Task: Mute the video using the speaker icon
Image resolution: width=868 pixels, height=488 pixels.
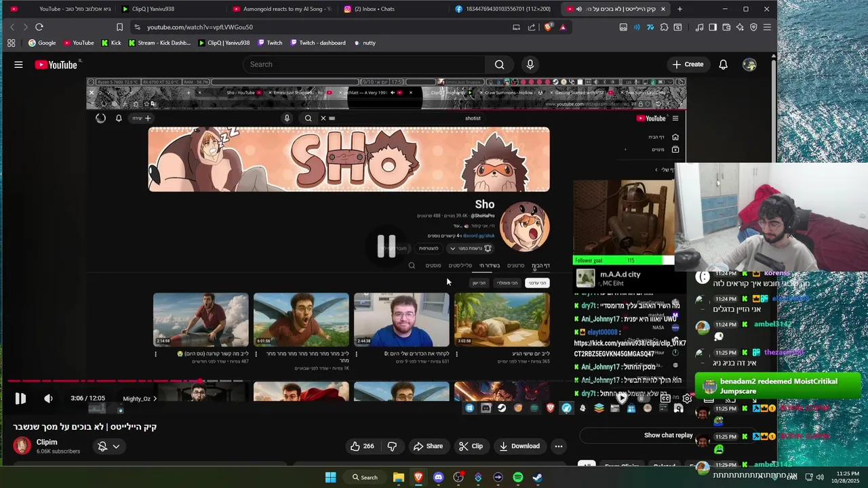Action: click(48, 399)
